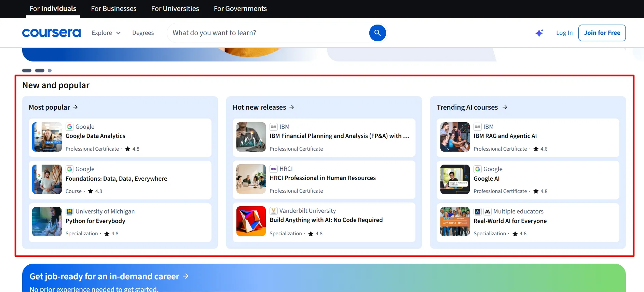Select the first carousel indicator dash
Viewport: 644px width, 292px height.
27,70
